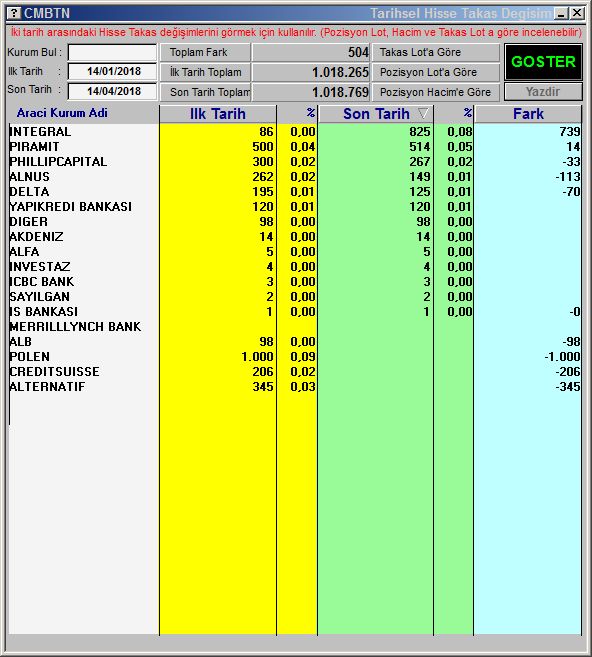Image resolution: width=592 pixels, height=657 pixels.
Task: Sort by Fark column header
Action: pyautogui.click(x=528, y=114)
